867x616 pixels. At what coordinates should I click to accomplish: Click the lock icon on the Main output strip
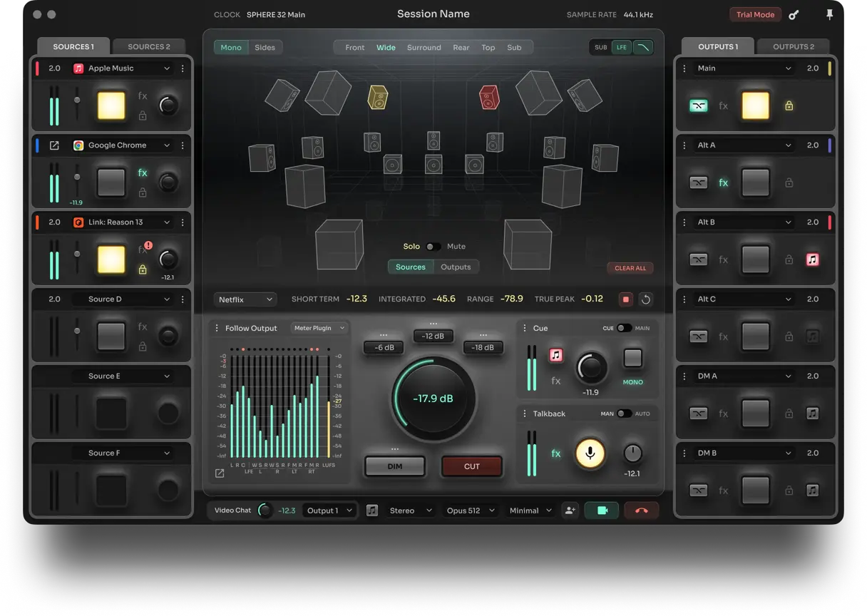click(x=789, y=105)
